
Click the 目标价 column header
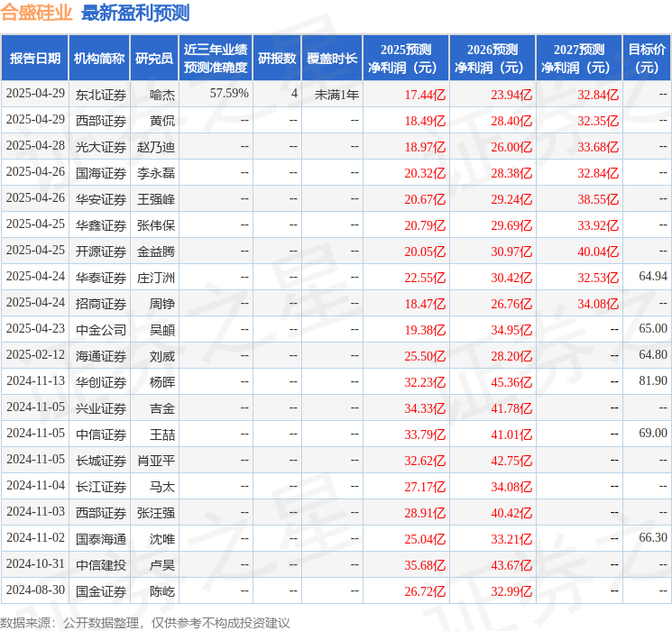tap(647, 59)
